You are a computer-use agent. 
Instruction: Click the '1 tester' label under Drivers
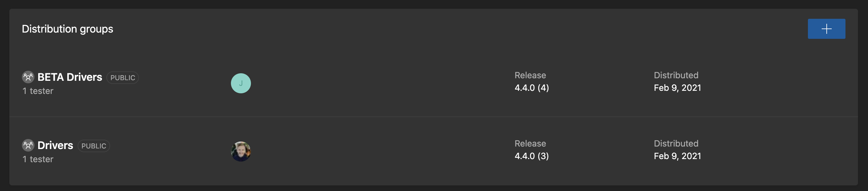coord(38,159)
